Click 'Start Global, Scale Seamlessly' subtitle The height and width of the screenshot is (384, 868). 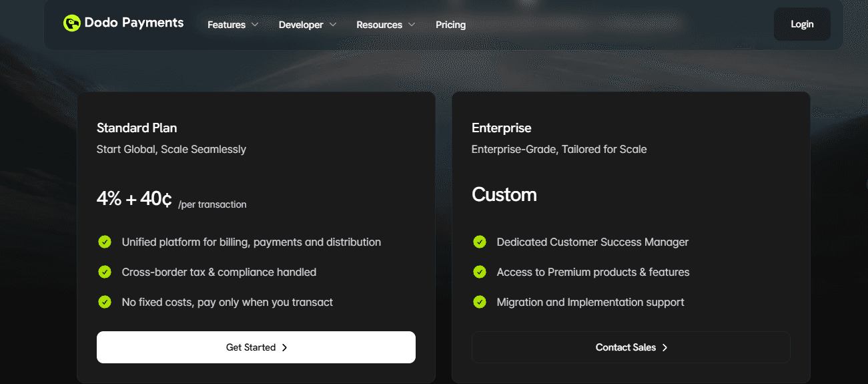click(x=171, y=149)
